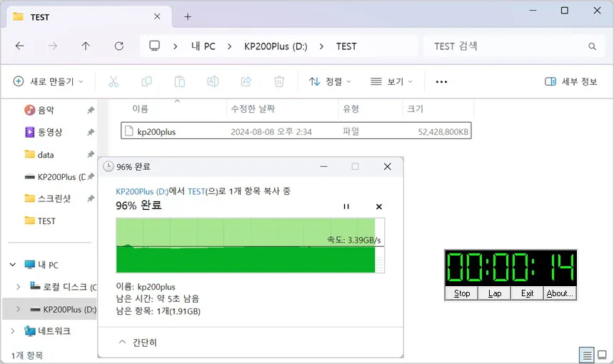This screenshot has width=614, height=364.
Task: Open a new tab with plus icon
Action: (x=188, y=16)
